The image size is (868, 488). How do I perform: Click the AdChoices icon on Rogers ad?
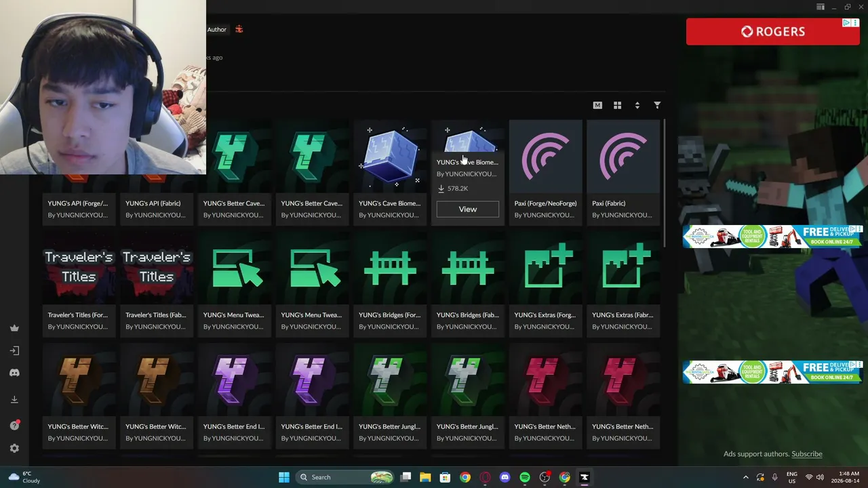point(847,23)
